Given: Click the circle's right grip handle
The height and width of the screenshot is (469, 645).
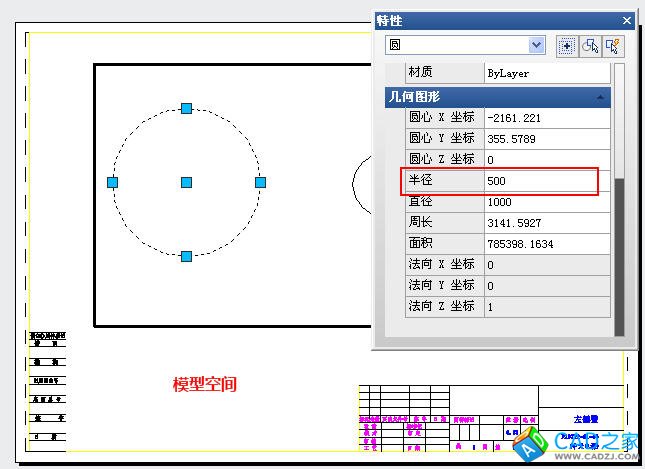Looking at the screenshot, I should click(260, 182).
